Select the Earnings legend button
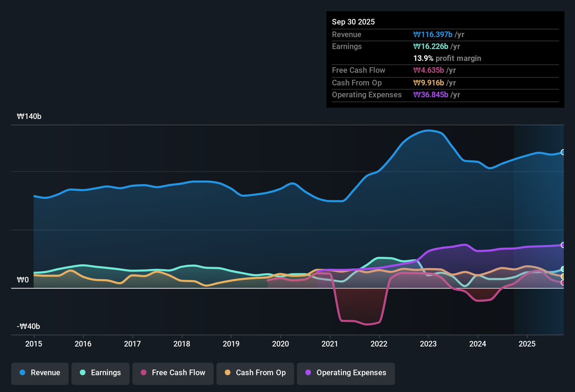 pyautogui.click(x=100, y=373)
